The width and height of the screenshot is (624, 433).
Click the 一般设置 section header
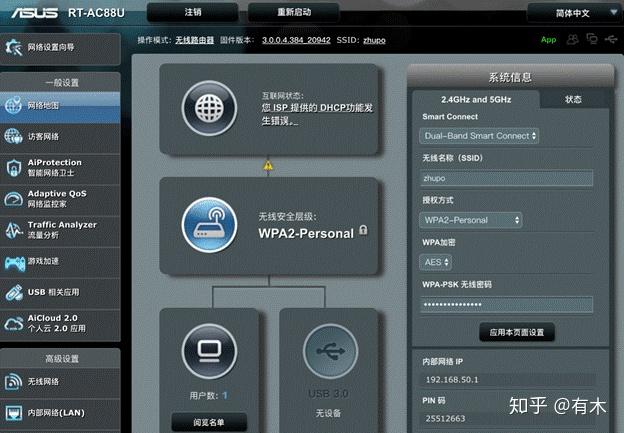pyautogui.click(x=62, y=83)
